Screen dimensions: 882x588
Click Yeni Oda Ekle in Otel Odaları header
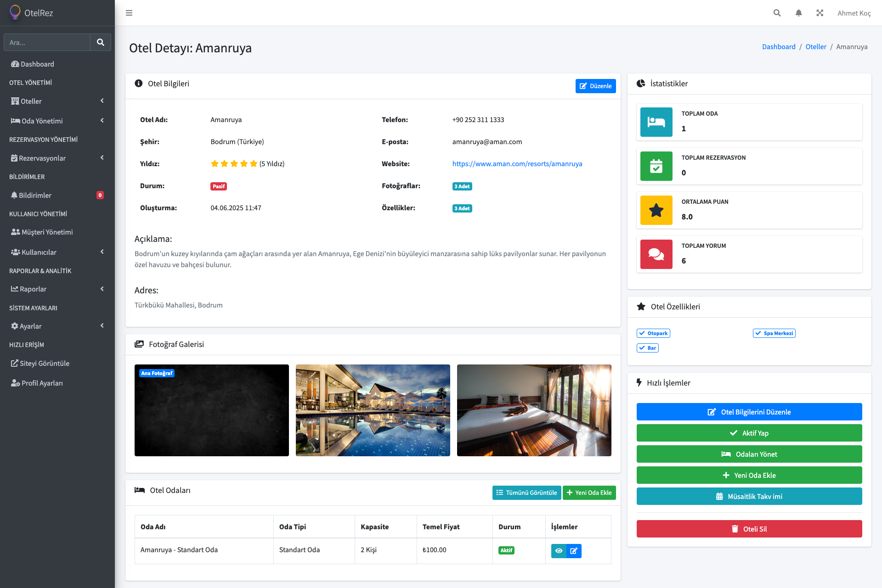pyautogui.click(x=589, y=493)
